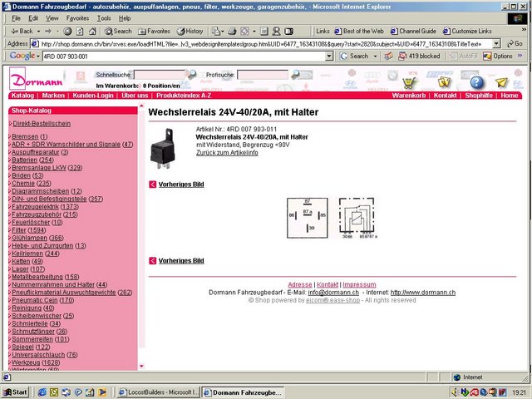Open the Katalog navigation item
The image size is (532, 399).
(x=22, y=96)
